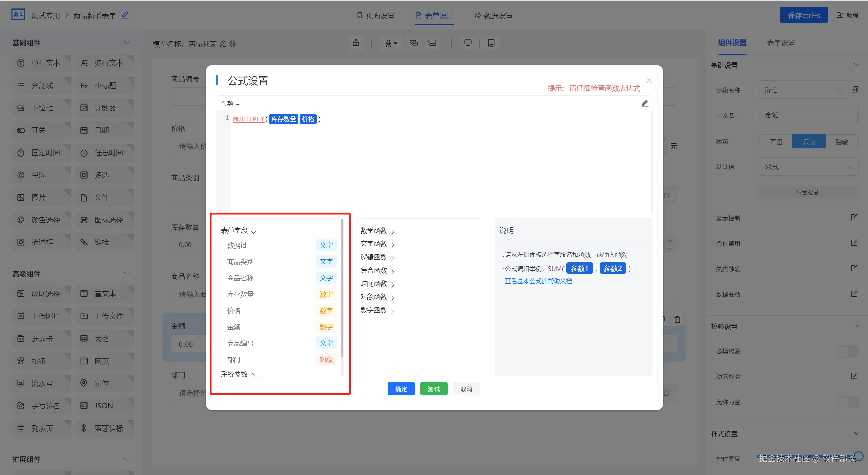Open the edit icon beside 显示控制

tap(854, 217)
